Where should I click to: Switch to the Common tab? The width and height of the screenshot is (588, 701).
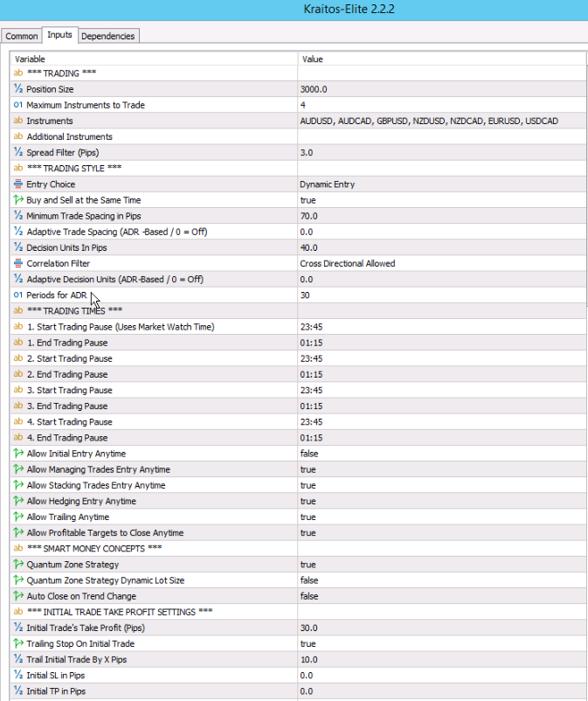click(x=22, y=36)
